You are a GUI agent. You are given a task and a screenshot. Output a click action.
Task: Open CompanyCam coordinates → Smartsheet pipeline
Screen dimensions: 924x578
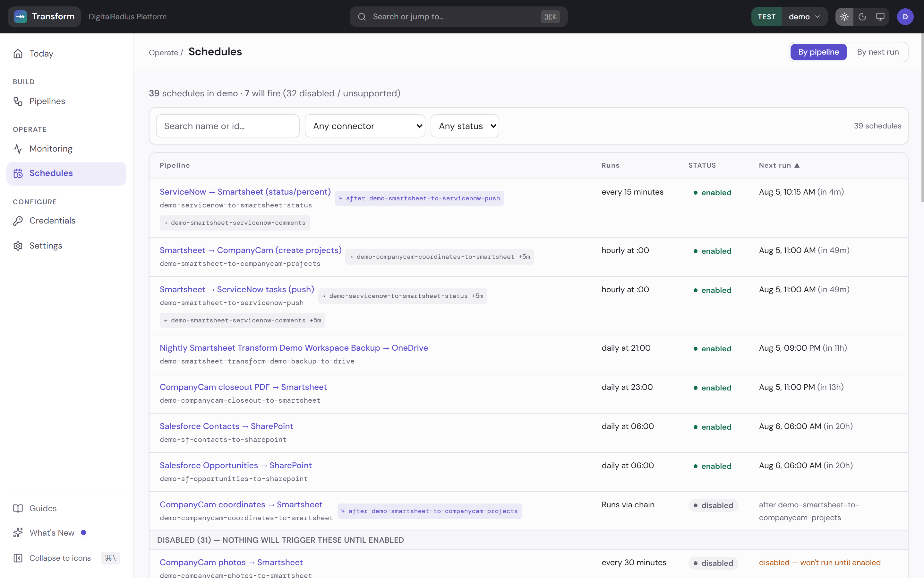[x=241, y=504]
